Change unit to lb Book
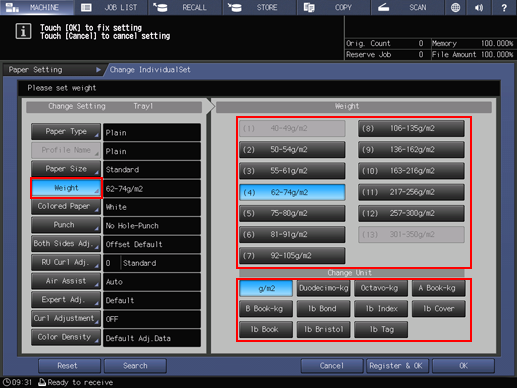The height and width of the screenshot is (388, 517). (266, 330)
